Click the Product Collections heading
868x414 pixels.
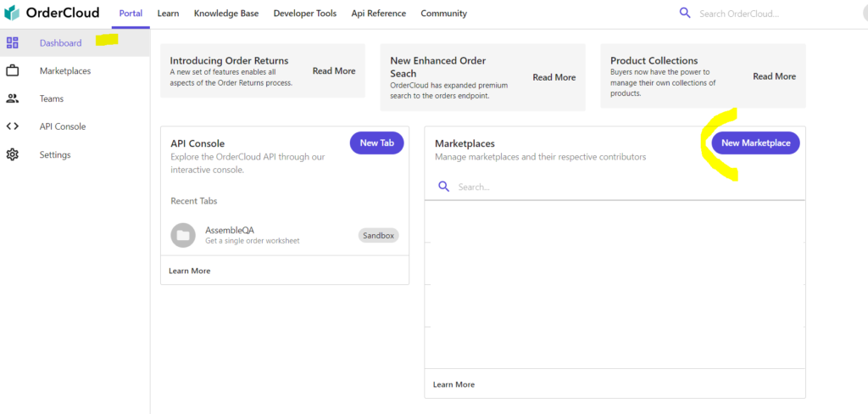654,60
